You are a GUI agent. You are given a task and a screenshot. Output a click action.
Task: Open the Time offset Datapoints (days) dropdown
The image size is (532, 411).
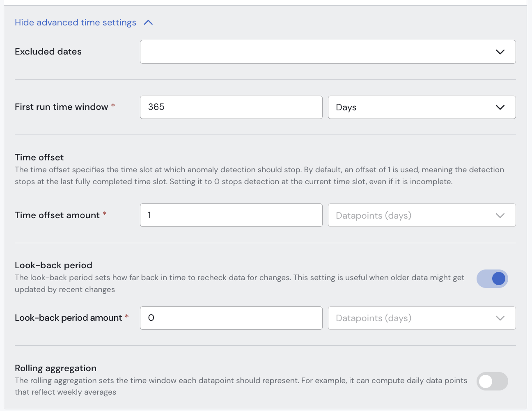[x=410, y=215]
